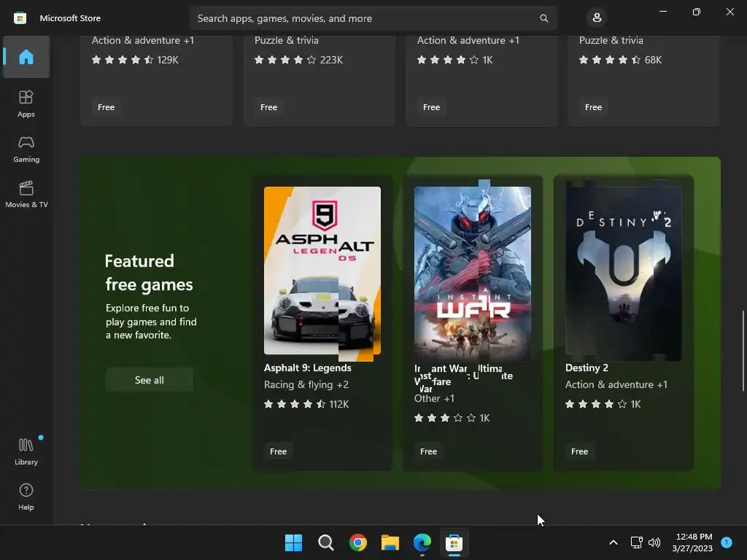Go to the Gaming section
The height and width of the screenshot is (560, 747).
[26, 149]
